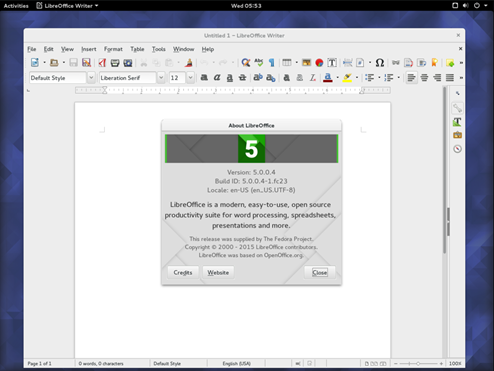Click the Insert Hyperlink icon
Viewport: 494px width, 371px height.
[x=396, y=62]
